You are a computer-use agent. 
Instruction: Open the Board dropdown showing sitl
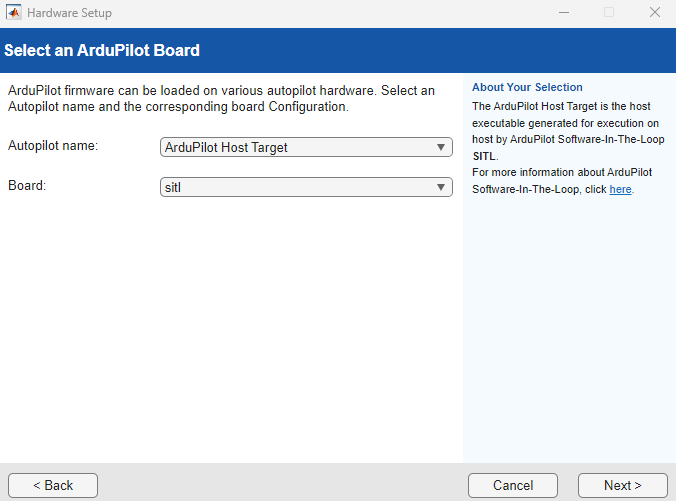point(306,187)
